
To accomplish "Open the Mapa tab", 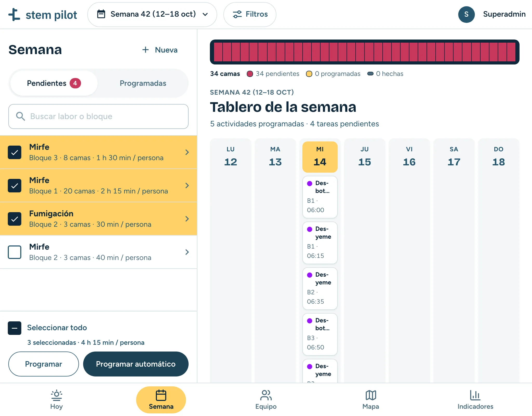I will pyautogui.click(x=371, y=400).
